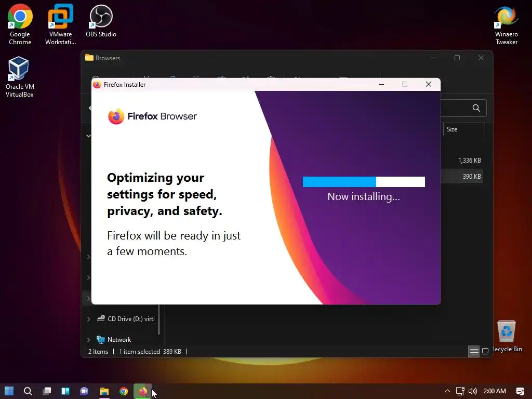Select CD Drive (D:) in navigation pane

click(126, 319)
